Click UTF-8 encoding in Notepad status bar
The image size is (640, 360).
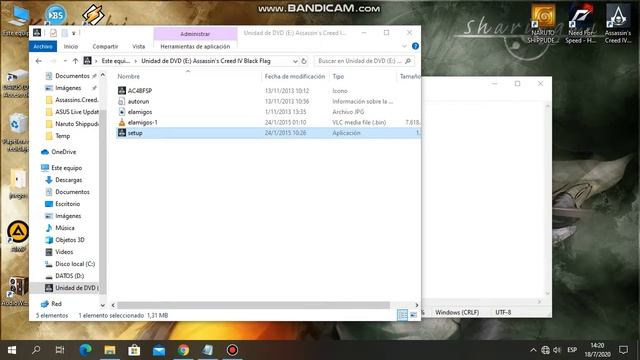click(503, 312)
